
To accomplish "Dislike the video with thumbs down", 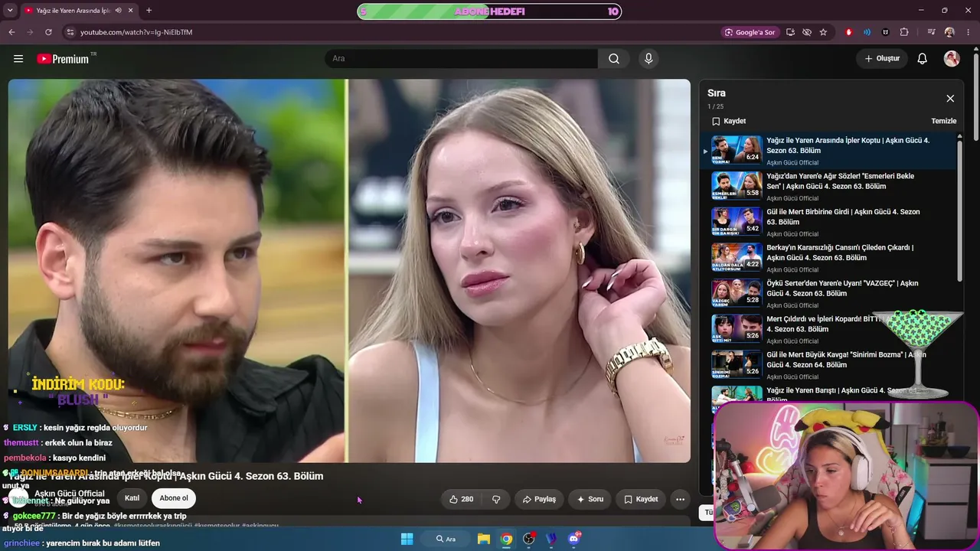I will pos(496,499).
